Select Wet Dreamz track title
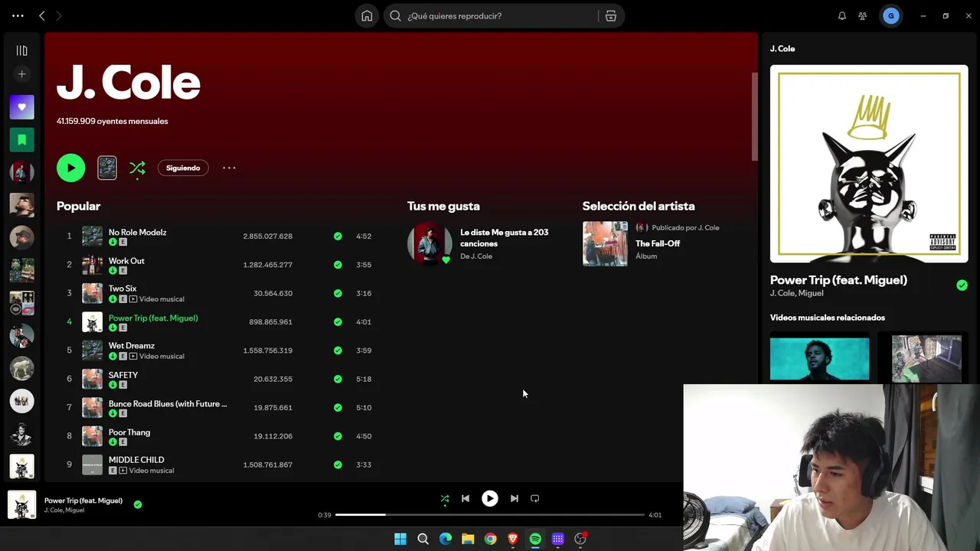The image size is (980, 551). pos(131,346)
